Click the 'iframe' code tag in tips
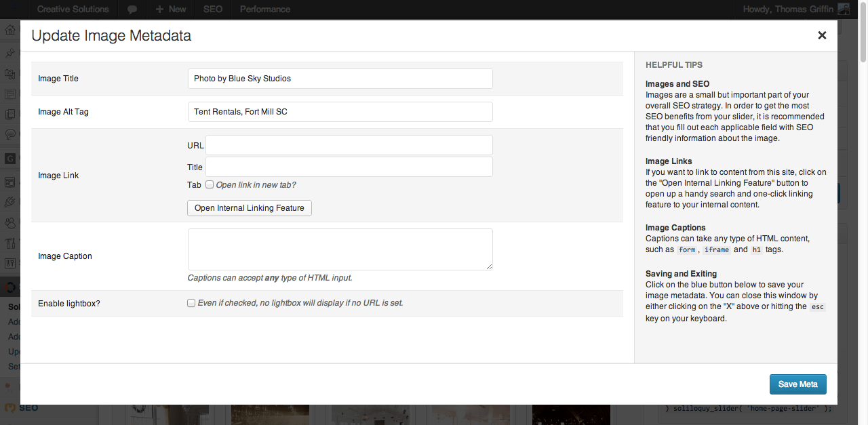 tap(717, 250)
